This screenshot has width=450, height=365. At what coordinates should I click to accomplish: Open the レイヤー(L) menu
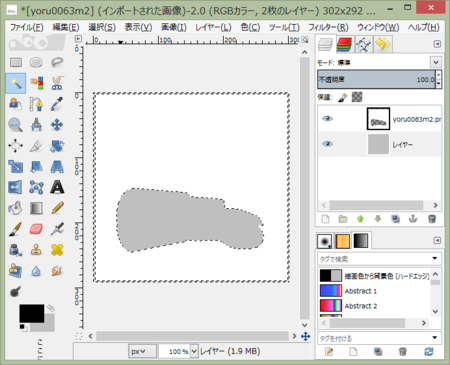pos(213,27)
